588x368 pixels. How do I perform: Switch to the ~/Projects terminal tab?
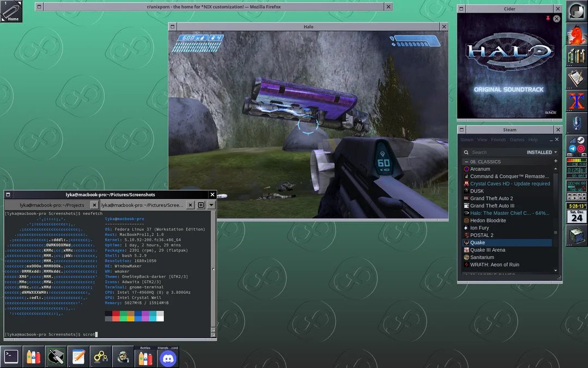point(52,205)
